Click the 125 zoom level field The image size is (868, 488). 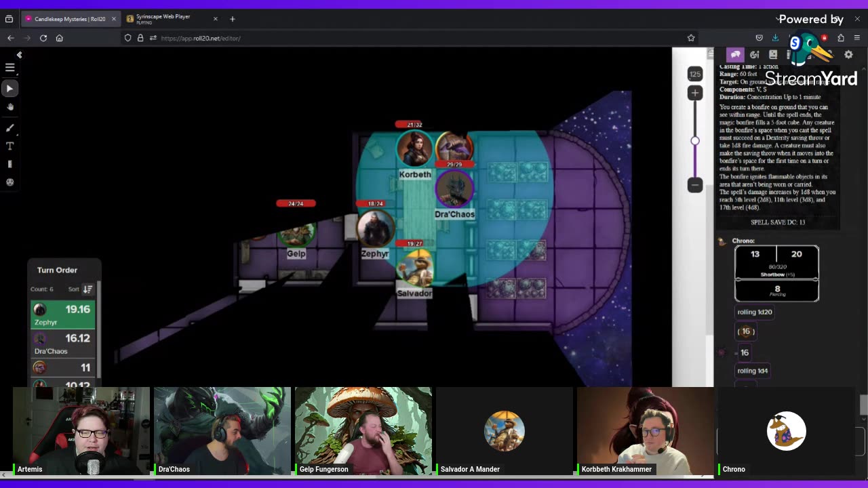(x=695, y=74)
